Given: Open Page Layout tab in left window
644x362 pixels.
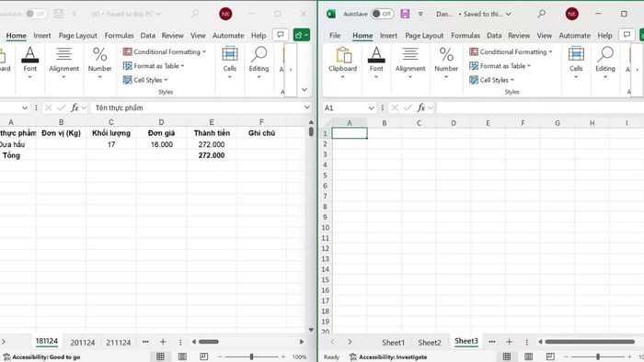Looking at the screenshot, I should click(x=78, y=36).
